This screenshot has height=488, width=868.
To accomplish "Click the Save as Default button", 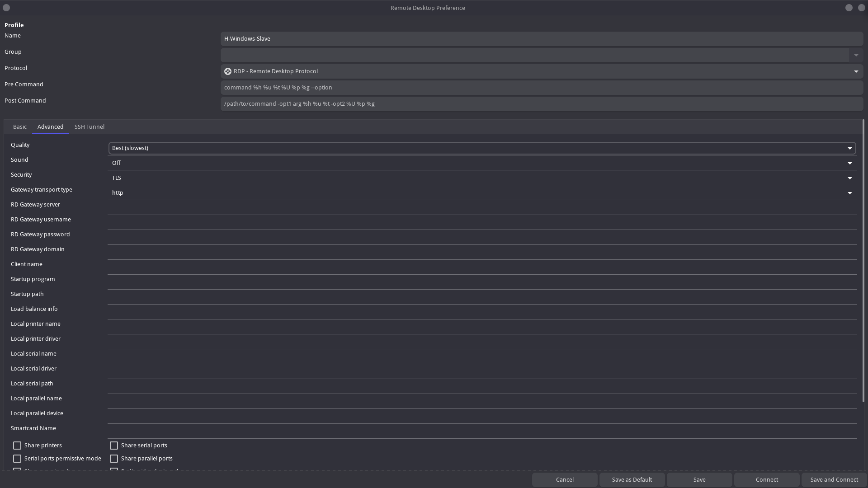I will (632, 480).
